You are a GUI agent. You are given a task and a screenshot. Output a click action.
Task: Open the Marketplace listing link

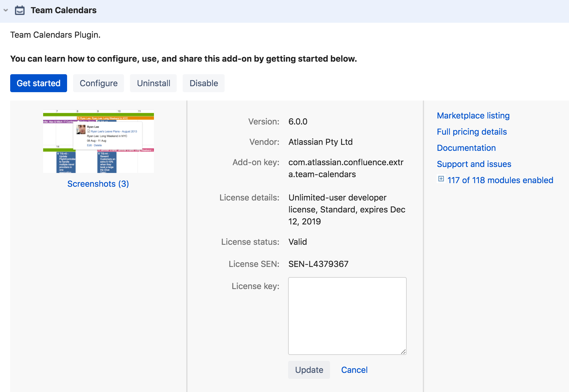tap(473, 116)
